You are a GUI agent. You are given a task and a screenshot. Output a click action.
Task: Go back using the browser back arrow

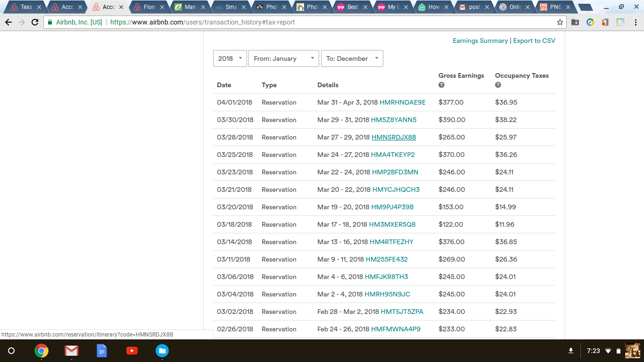8,22
